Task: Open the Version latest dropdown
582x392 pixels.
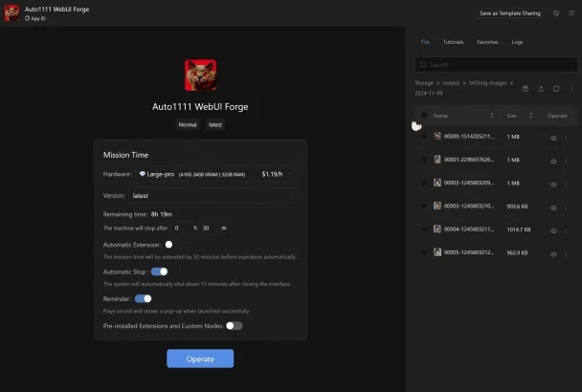Action: 213,195
